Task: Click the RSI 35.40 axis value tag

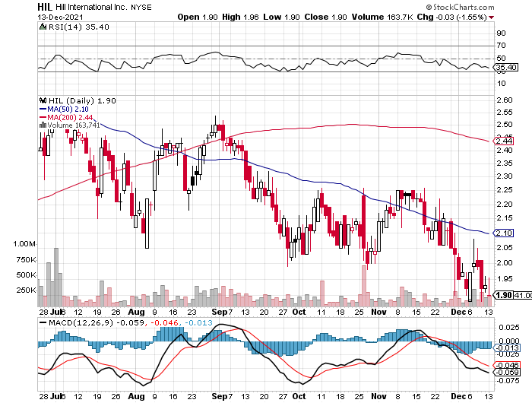Action: point(507,67)
